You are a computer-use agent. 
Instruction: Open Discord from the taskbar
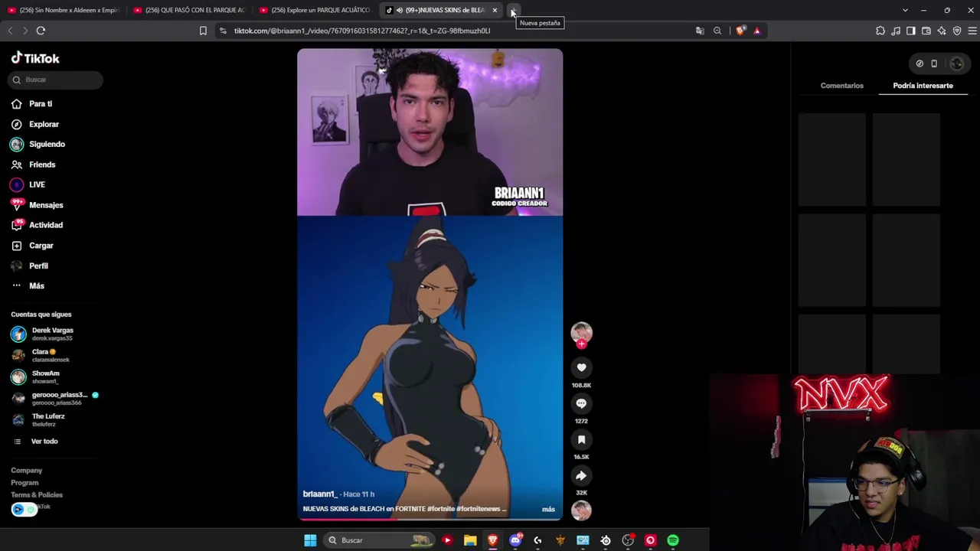coord(515,540)
